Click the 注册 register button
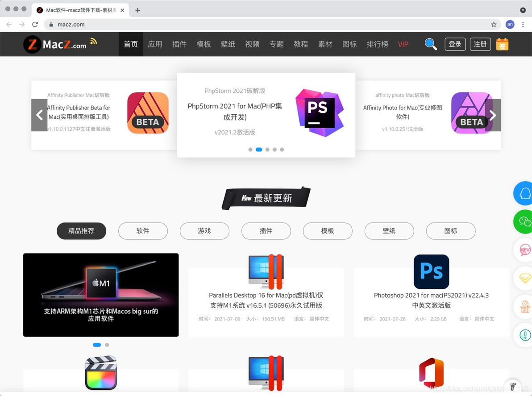 click(x=480, y=44)
